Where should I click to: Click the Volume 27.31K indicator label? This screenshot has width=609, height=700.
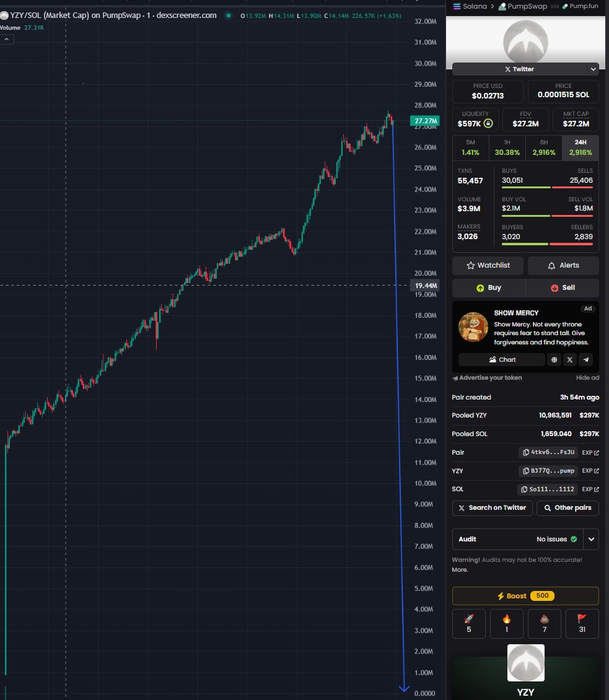coord(22,28)
